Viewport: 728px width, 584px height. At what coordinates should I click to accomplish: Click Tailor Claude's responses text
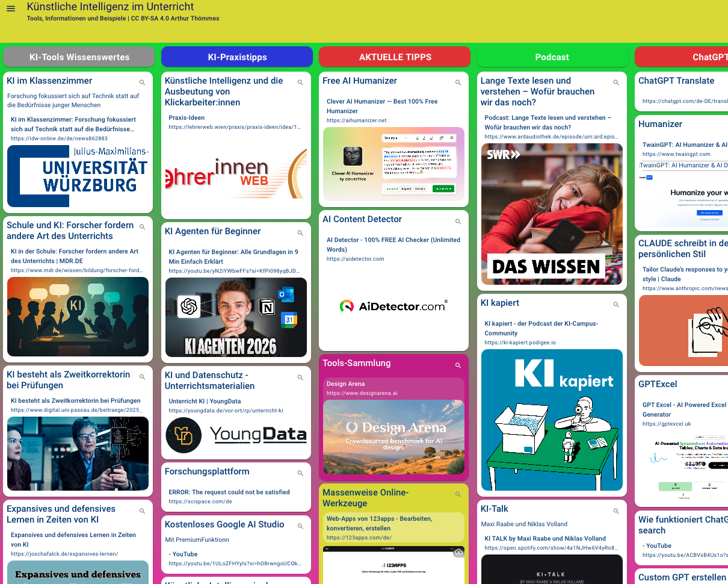pos(685,274)
